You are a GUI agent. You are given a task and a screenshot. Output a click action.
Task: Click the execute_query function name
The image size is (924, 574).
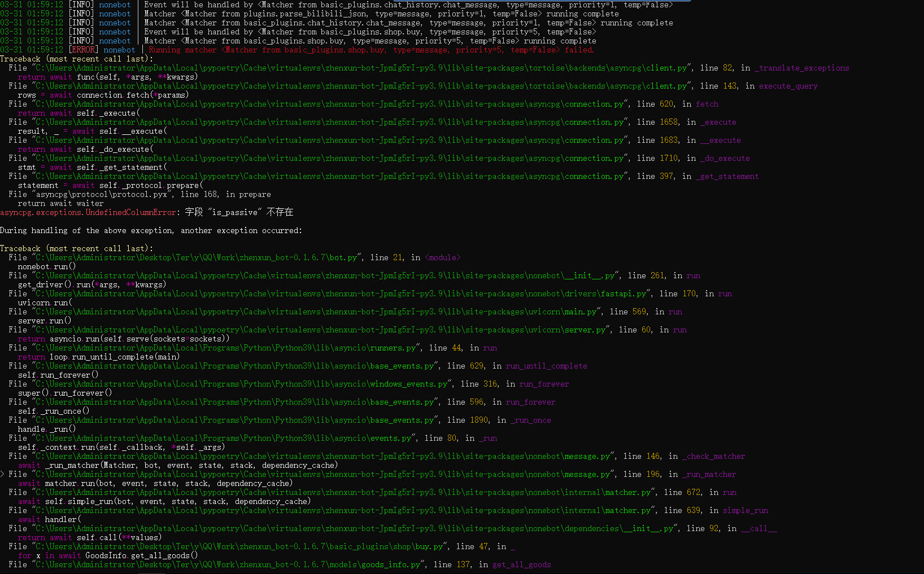tap(788, 86)
